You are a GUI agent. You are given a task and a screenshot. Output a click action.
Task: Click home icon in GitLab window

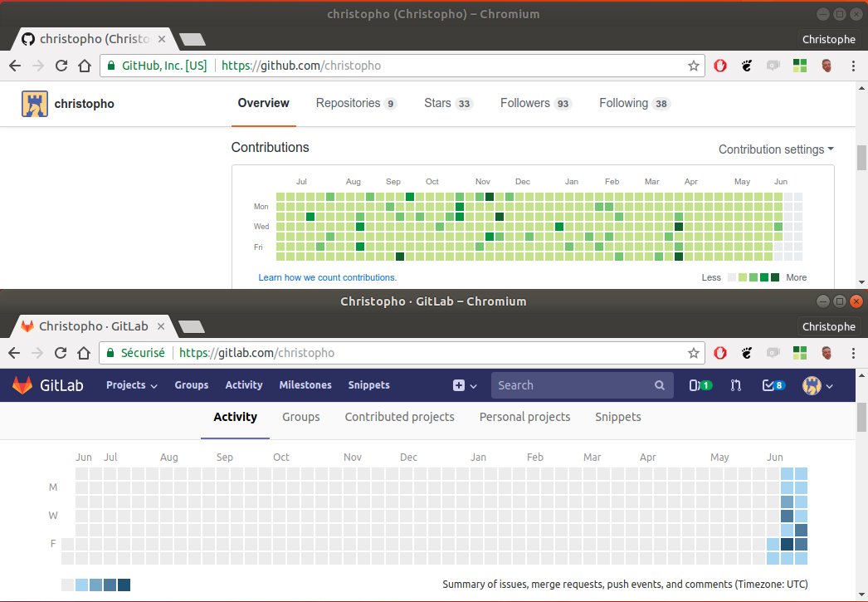click(x=84, y=354)
